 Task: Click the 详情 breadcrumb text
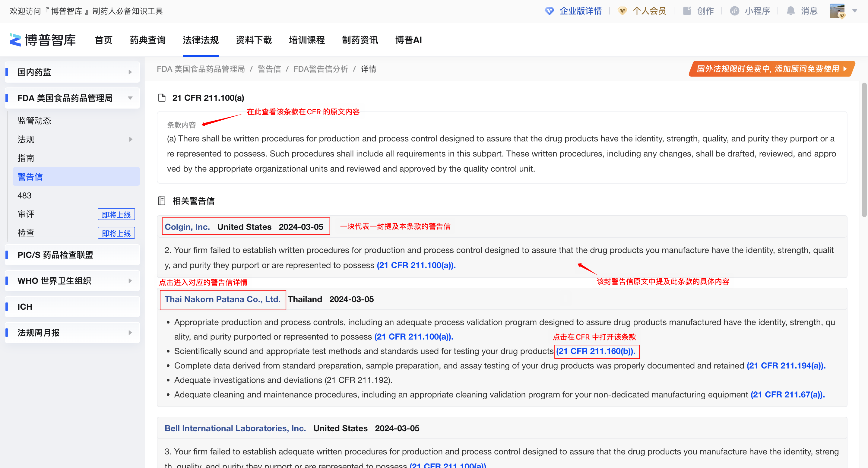[368, 69]
